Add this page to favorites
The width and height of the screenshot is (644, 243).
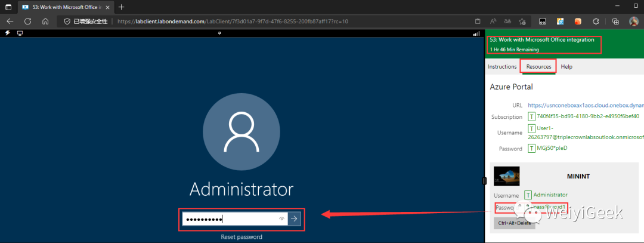pos(522,21)
